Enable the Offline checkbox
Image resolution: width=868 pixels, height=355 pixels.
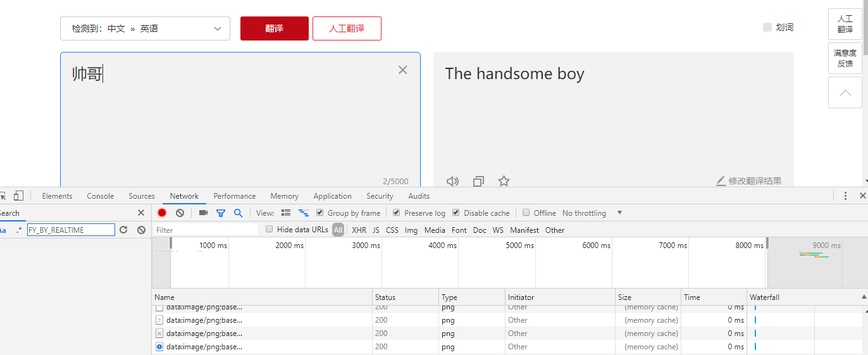click(526, 213)
